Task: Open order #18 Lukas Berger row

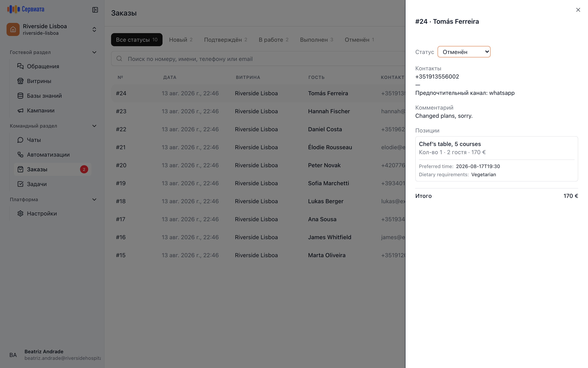Action: [258, 201]
